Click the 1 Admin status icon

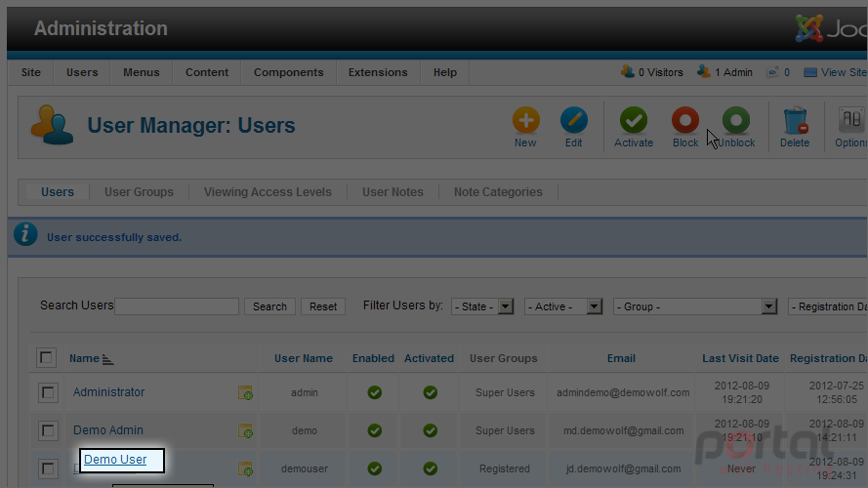[704, 72]
